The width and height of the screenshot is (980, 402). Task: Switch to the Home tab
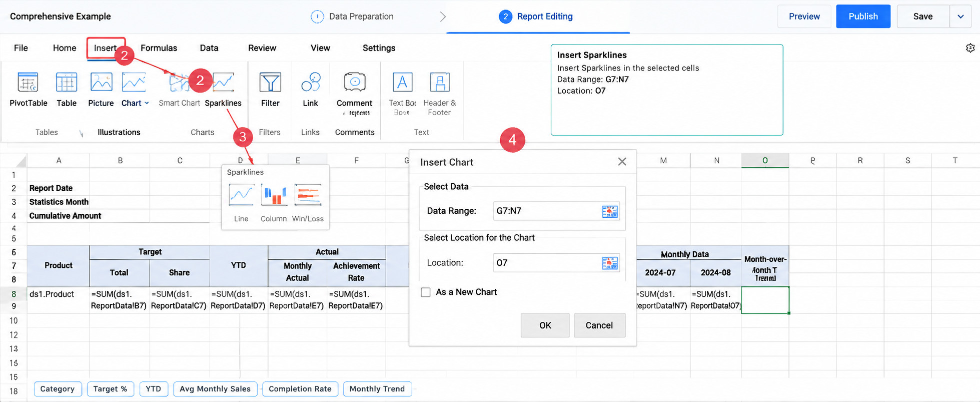tap(65, 48)
